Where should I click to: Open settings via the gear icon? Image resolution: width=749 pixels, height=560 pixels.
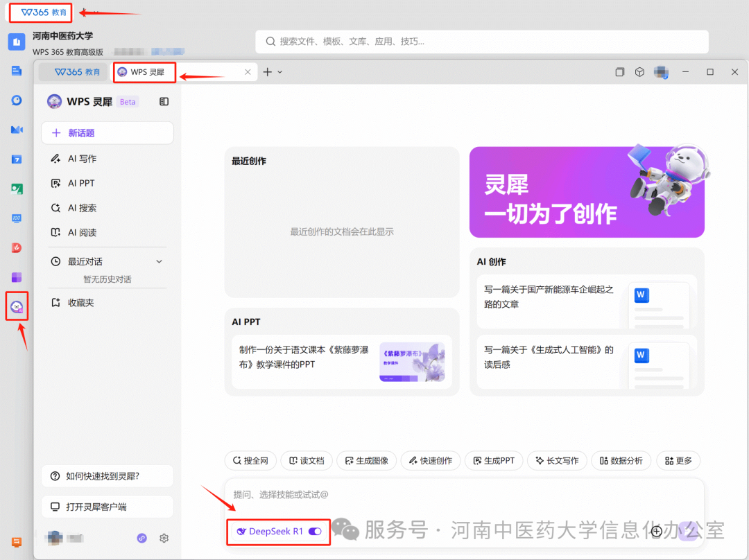pos(164,538)
